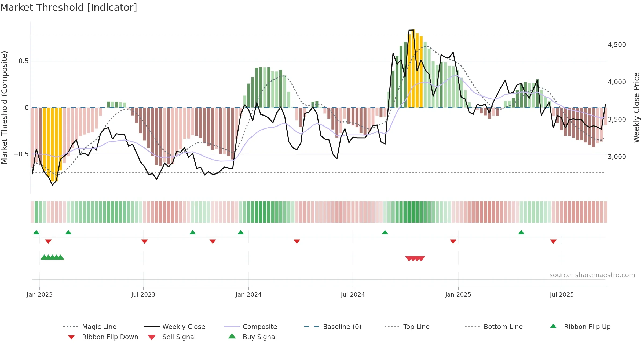Toggle the Ribbon Flip Up legend entry
Viewport: 644px width, 362px height.
click(x=580, y=327)
